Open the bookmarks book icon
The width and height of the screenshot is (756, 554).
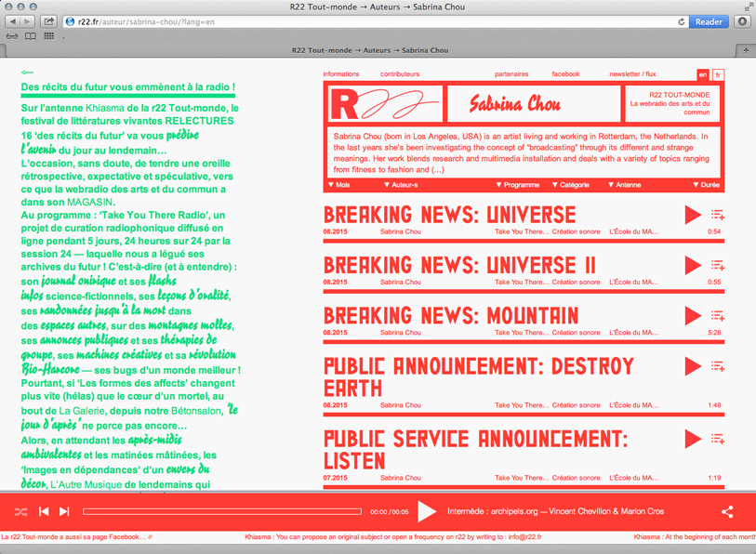coord(31,36)
